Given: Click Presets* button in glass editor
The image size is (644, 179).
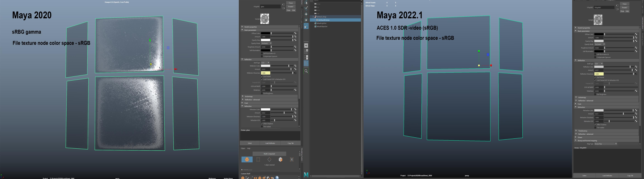Looking at the screenshot, I should coord(291,6).
